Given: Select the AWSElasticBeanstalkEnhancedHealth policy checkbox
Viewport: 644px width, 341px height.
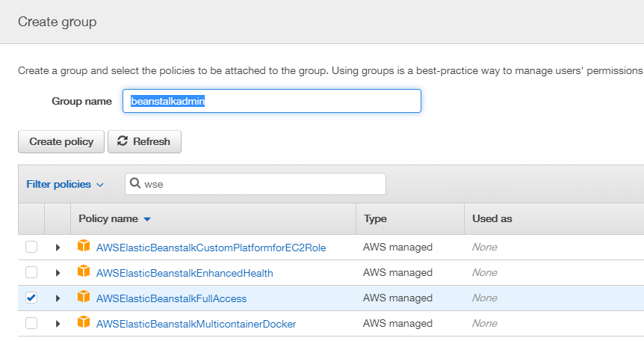Looking at the screenshot, I should point(31,272).
